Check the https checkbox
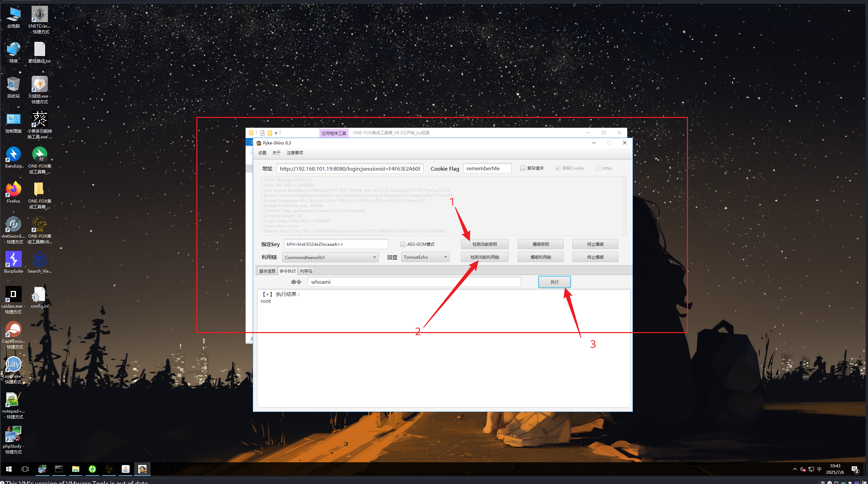 tap(598, 168)
